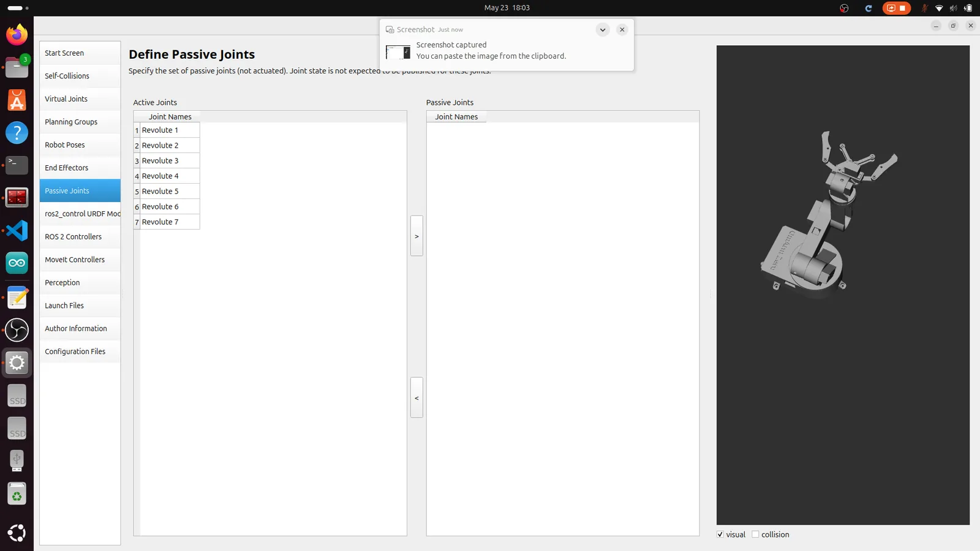Screen dimensions: 980x551
Task: Toggle the visual checkbox
Action: [720, 534]
